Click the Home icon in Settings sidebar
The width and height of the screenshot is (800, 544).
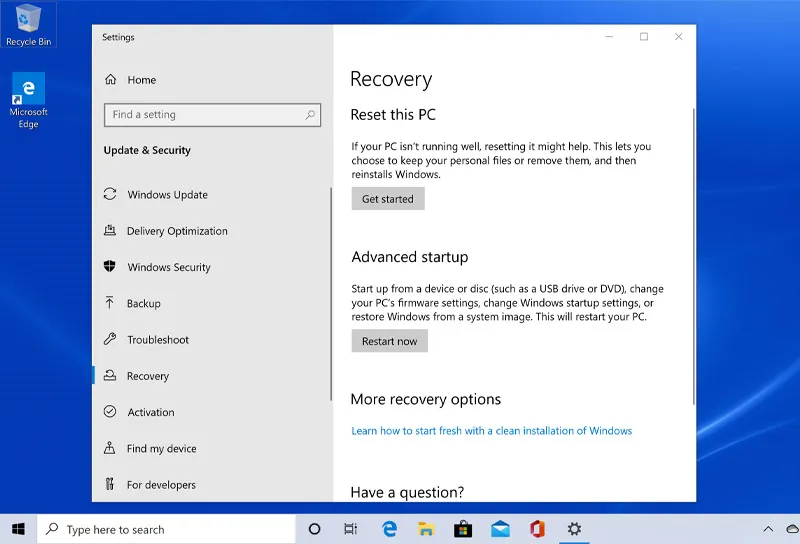click(110, 80)
